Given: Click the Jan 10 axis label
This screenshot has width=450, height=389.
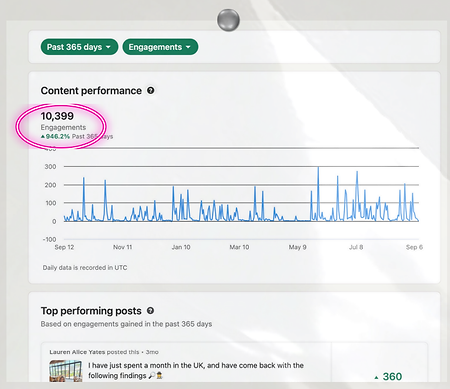Looking at the screenshot, I should [x=181, y=247].
